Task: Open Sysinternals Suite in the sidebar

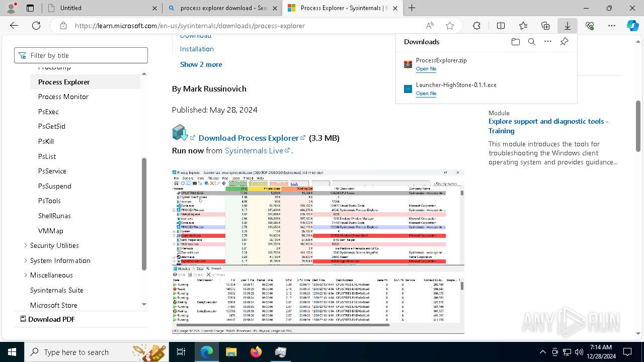Action: [57, 290]
